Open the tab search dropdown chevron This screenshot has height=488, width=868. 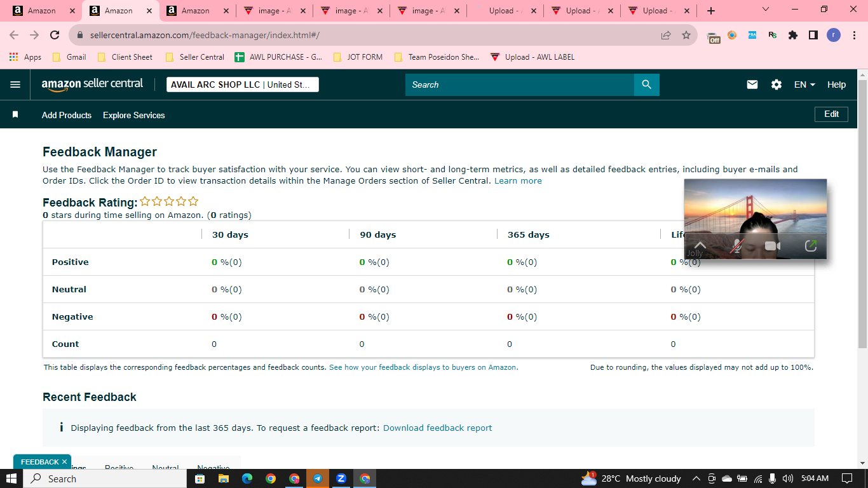coord(766,10)
